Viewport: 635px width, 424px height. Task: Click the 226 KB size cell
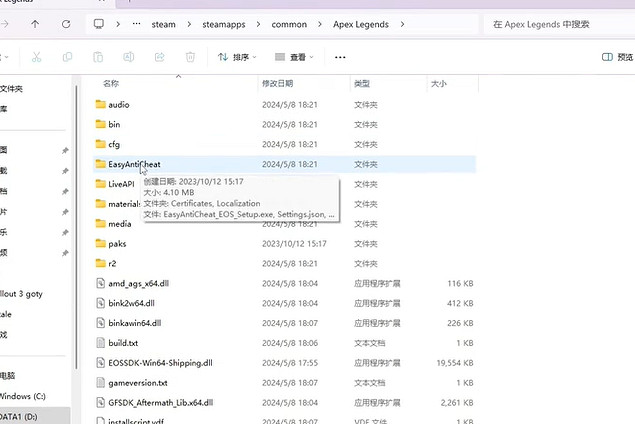point(460,323)
